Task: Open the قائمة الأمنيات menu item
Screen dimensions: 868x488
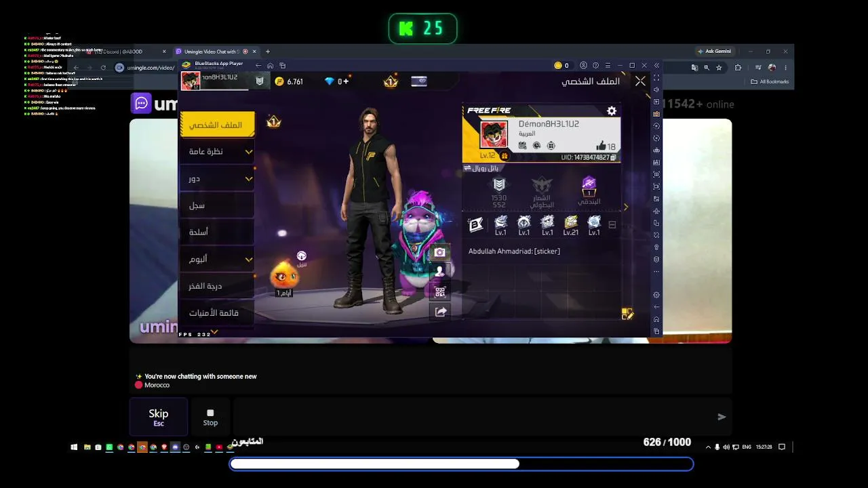Action: [x=217, y=313]
